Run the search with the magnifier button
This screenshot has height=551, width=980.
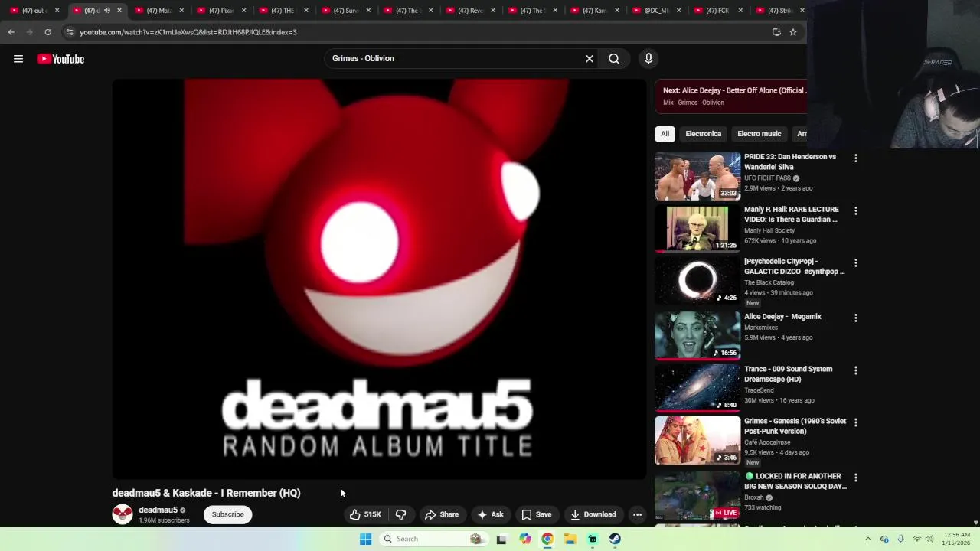[x=614, y=58]
